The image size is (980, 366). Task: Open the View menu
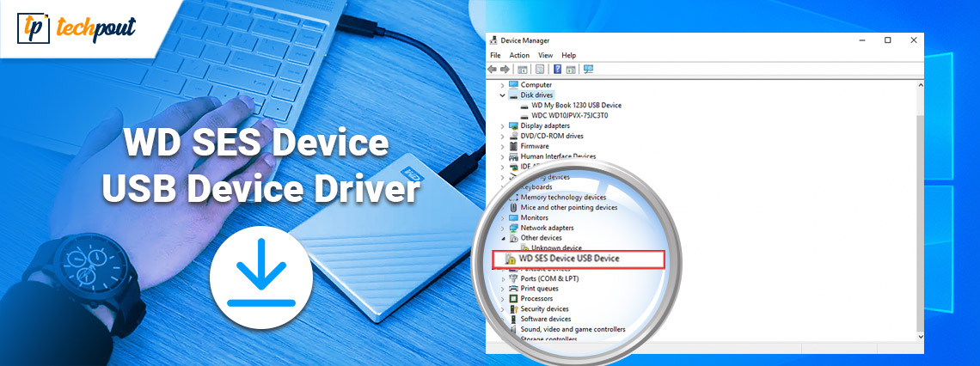pyautogui.click(x=546, y=55)
